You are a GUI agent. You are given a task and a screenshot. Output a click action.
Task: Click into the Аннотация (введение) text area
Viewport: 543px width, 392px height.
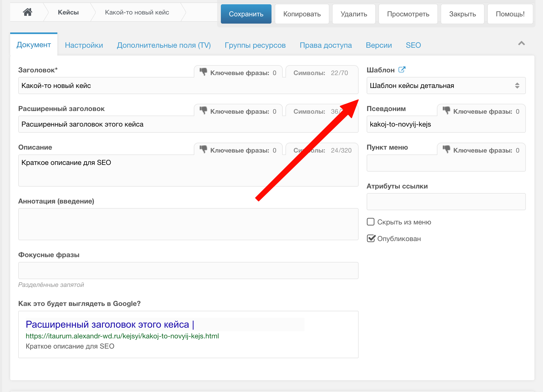pos(188,224)
